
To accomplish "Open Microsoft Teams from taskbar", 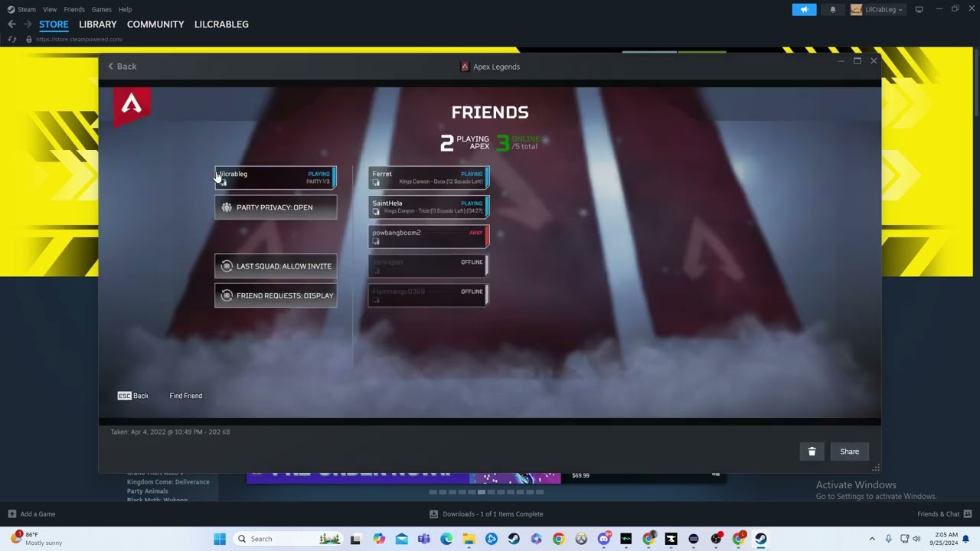I will 424,539.
